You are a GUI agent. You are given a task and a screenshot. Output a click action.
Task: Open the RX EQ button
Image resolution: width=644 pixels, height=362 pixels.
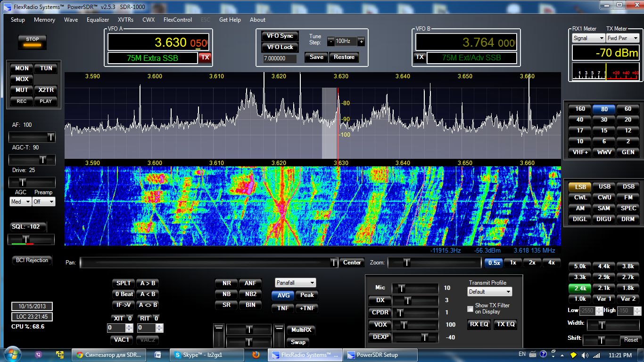pyautogui.click(x=479, y=324)
